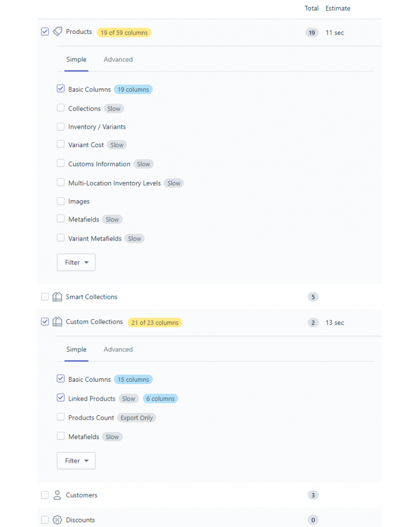Click the Customers person icon
The image size is (420, 527).
click(57, 495)
